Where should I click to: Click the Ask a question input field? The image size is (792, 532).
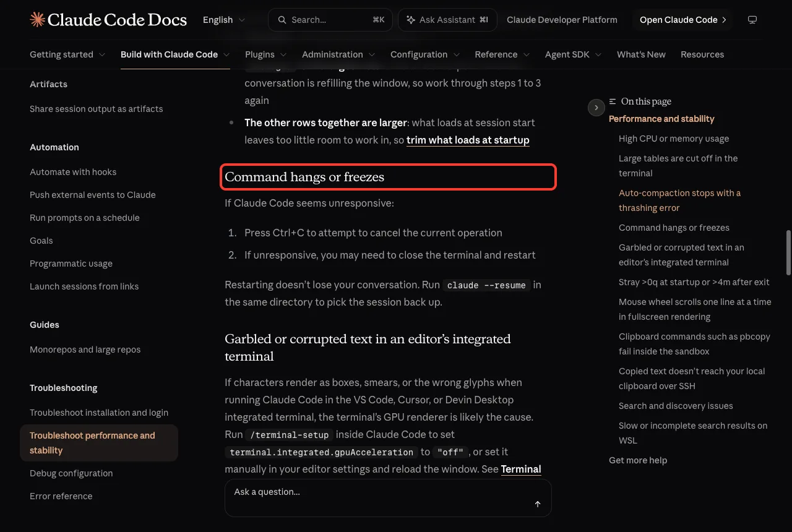[x=388, y=498]
